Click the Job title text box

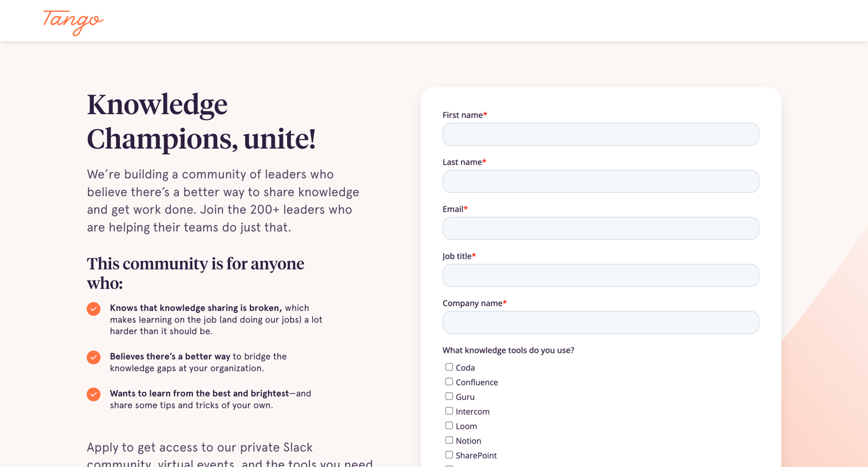click(600, 275)
